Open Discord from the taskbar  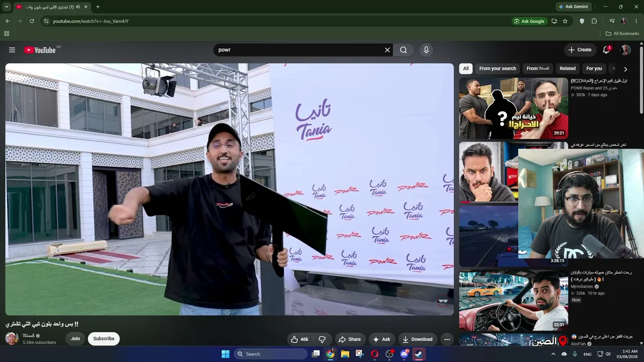[404, 354]
